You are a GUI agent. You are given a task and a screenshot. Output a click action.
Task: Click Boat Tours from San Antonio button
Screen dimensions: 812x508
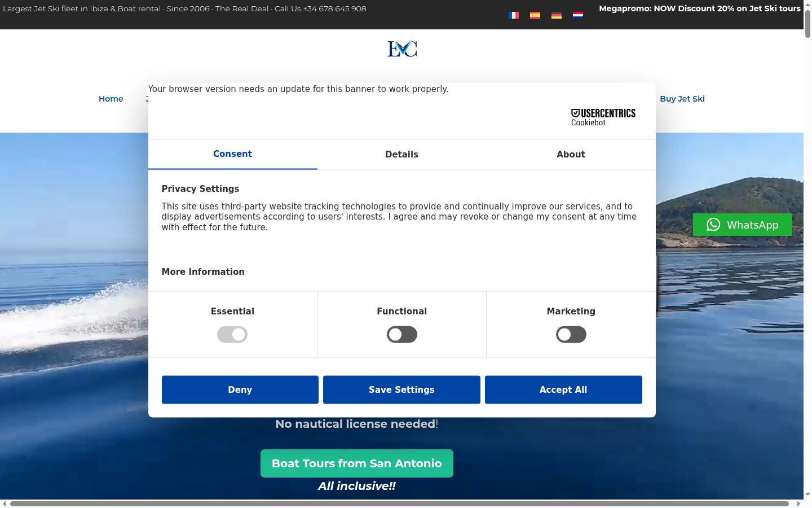[357, 463]
